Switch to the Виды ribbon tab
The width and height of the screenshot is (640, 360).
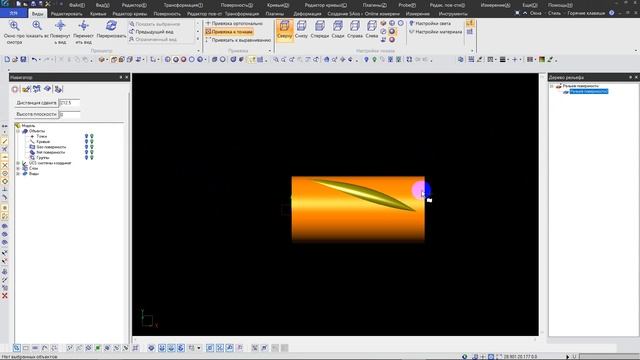pos(38,13)
